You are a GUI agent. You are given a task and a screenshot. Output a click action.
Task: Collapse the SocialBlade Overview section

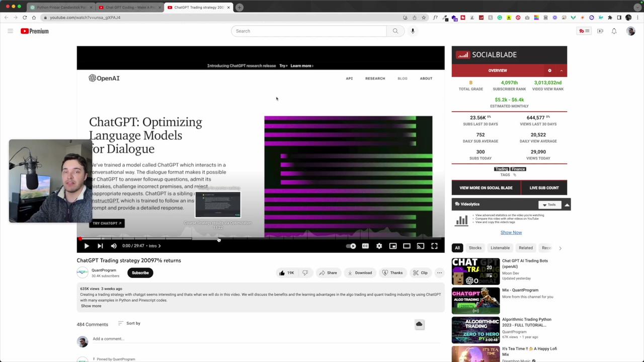click(x=561, y=70)
